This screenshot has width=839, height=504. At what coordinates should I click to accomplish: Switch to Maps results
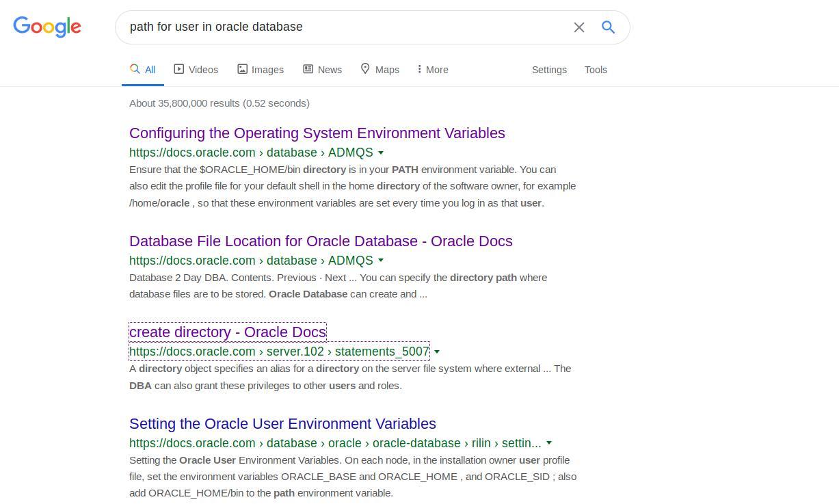[379, 70]
